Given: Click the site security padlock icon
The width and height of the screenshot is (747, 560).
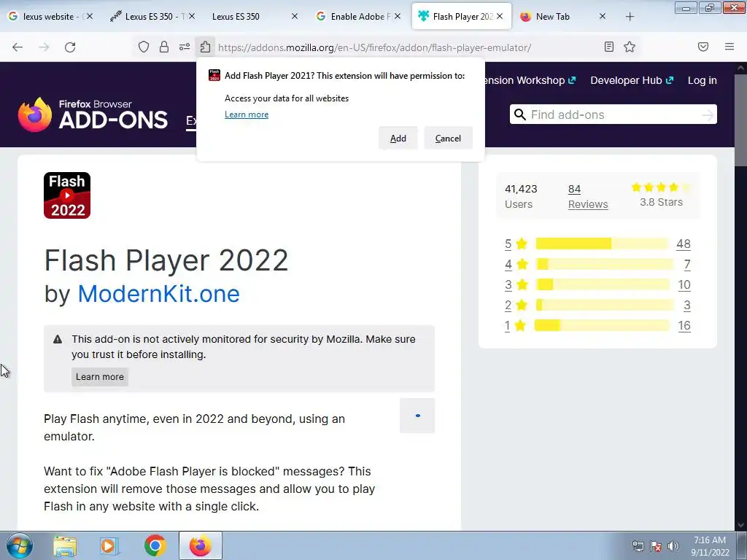Looking at the screenshot, I should coord(164,47).
